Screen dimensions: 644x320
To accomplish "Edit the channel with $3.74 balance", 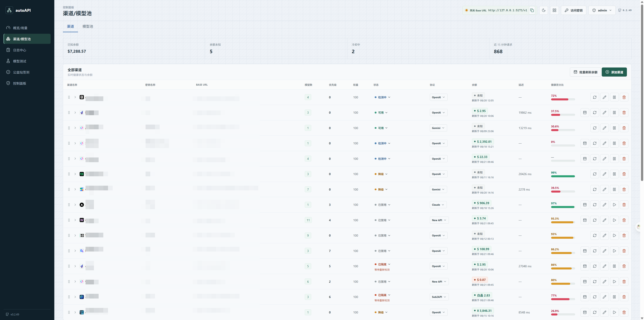I will 604,220.
